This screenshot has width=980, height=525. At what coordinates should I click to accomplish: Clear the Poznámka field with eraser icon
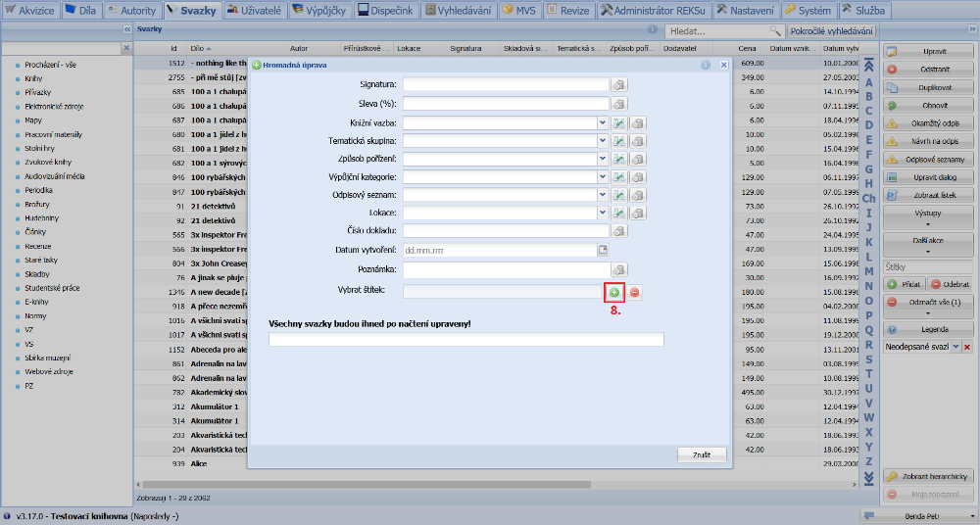point(619,268)
